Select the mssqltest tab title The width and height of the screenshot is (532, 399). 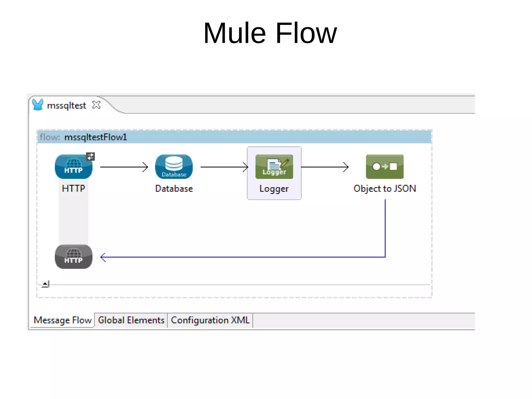click(x=66, y=106)
